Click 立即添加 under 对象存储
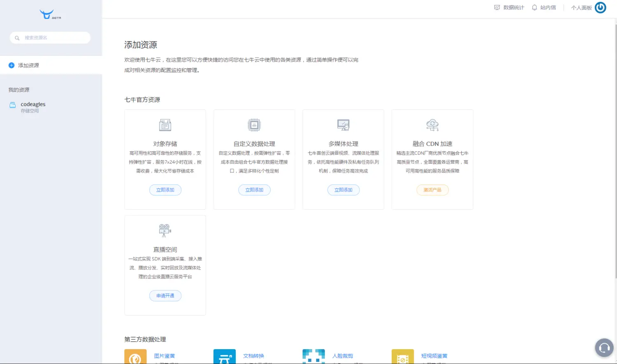Viewport: 617px width, 364px height. point(165,190)
